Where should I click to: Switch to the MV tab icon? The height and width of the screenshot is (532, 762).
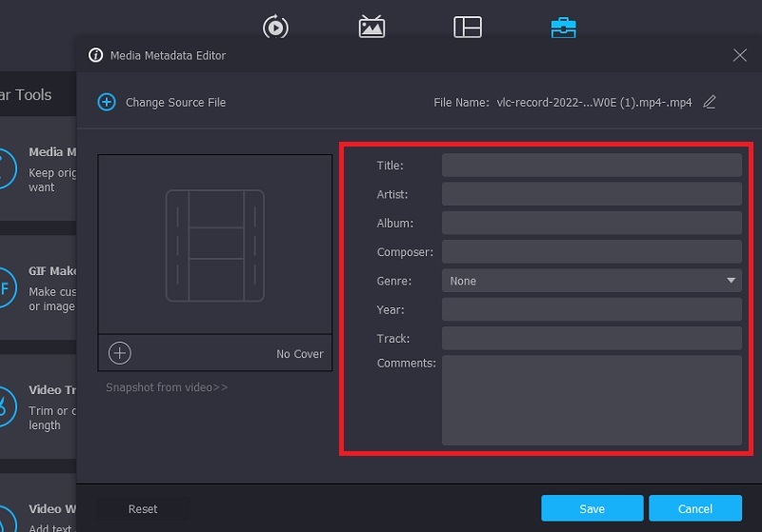371,28
